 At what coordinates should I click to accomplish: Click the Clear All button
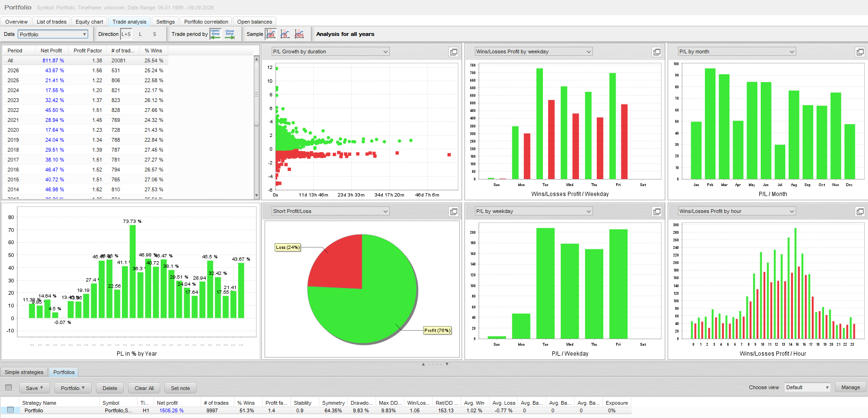[x=144, y=388]
